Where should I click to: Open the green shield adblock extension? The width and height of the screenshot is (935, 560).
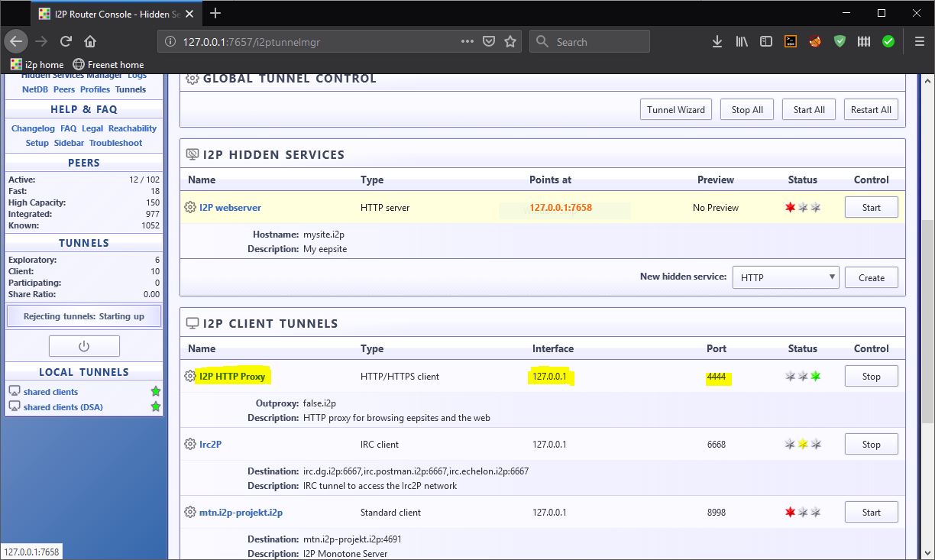[x=840, y=41]
